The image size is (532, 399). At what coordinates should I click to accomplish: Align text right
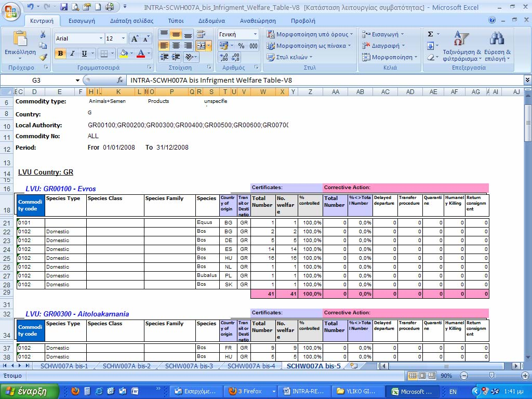pyautogui.click(x=188, y=46)
